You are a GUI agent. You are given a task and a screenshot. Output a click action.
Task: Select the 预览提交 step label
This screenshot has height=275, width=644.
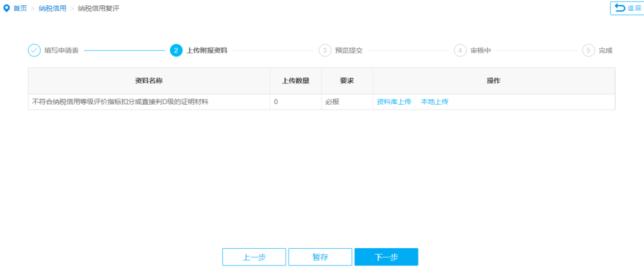tap(349, 51)
